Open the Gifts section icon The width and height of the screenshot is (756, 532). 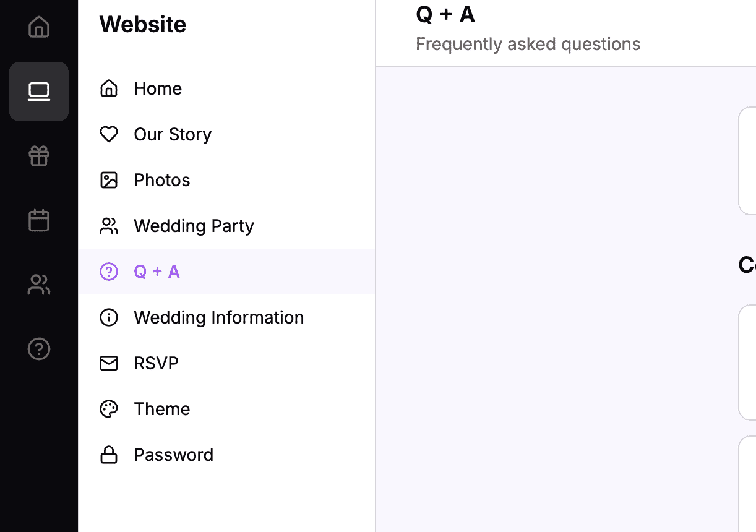[x=39, y=156]
